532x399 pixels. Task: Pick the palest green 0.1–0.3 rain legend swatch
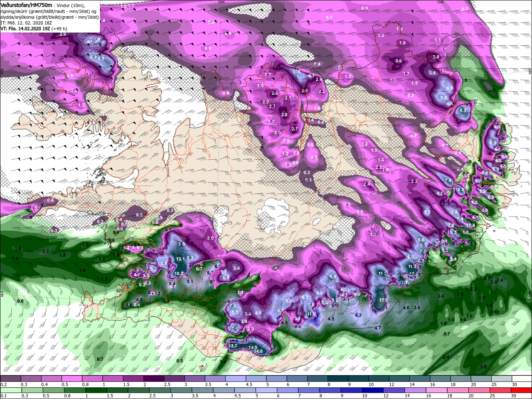(x=11, y=390)
